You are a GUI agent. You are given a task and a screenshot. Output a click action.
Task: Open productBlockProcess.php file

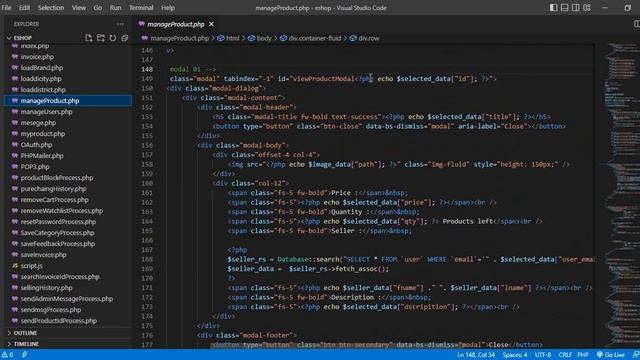coord(57,178)
